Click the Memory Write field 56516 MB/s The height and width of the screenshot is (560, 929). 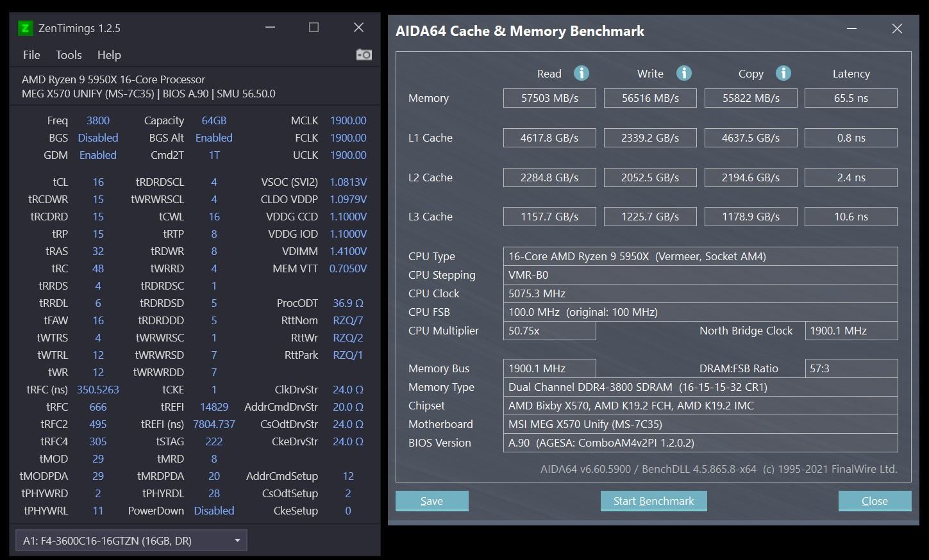click(650, 98)
